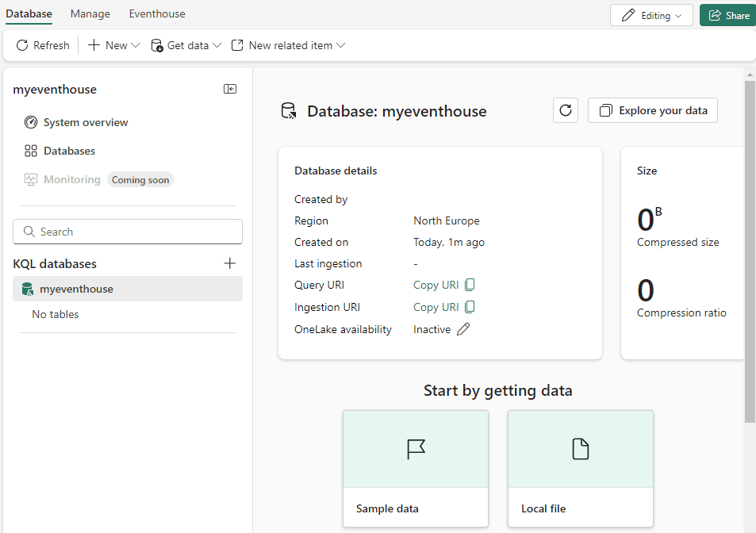The width and height of the screenshot is (756, 533).
Task: Click the 'Today, 1m ago' value
Action: pos(449,242)
